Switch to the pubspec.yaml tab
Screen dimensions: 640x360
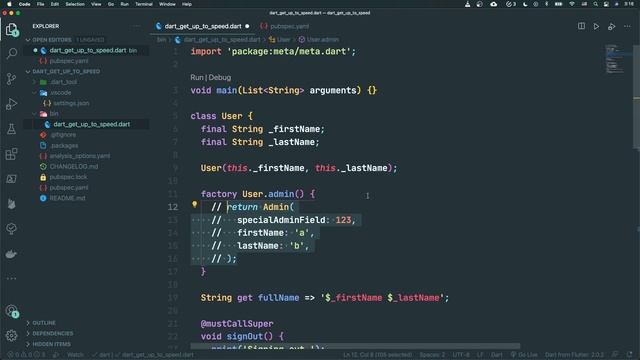(x=284, y=26)
